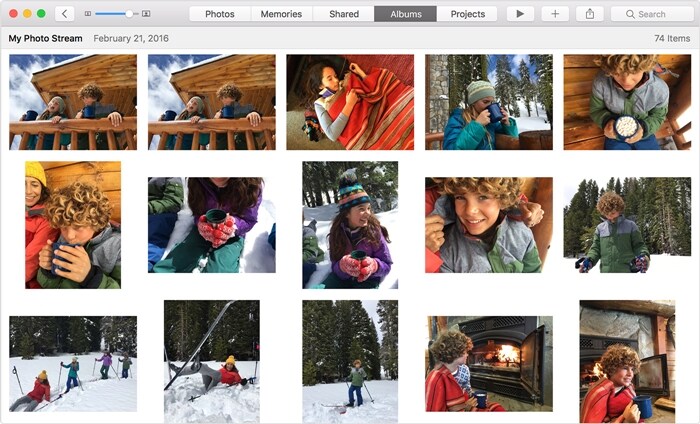The image size is (700, 424).
Task: Click the plus button to add
Action: 555,14
